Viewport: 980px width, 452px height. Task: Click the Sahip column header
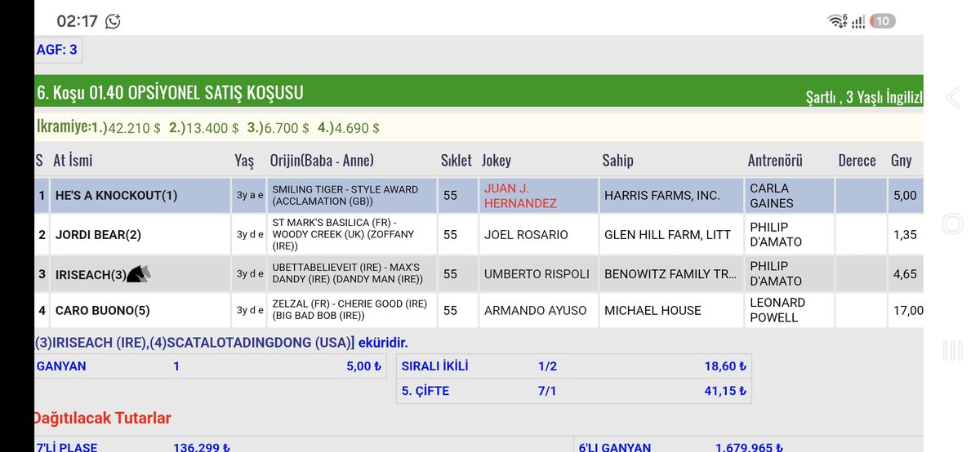coord(617,161)
